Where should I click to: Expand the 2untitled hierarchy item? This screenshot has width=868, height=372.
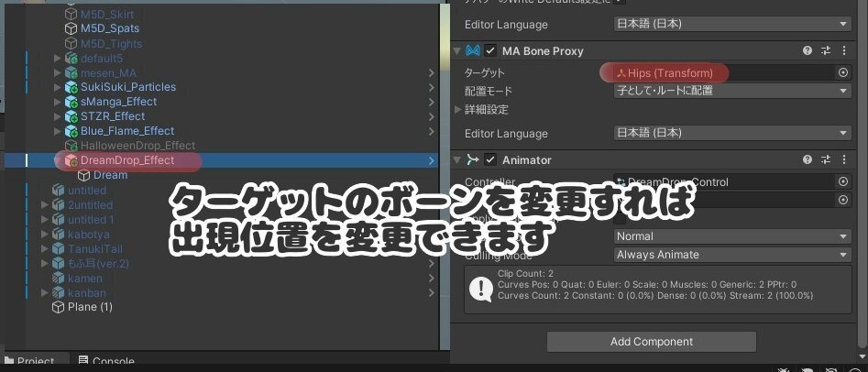(45, 205)
